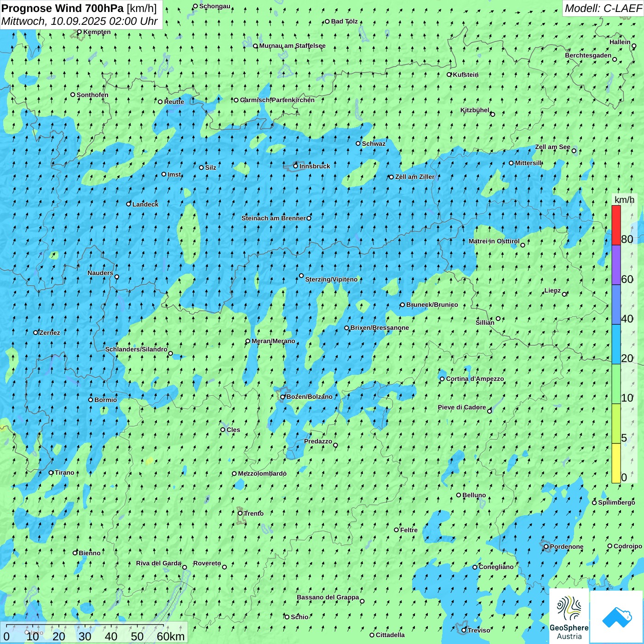Image resolution: width=644 pixels, height=644 pixels.
Task: Click the 'Cittadella' label
Action: 390,635
